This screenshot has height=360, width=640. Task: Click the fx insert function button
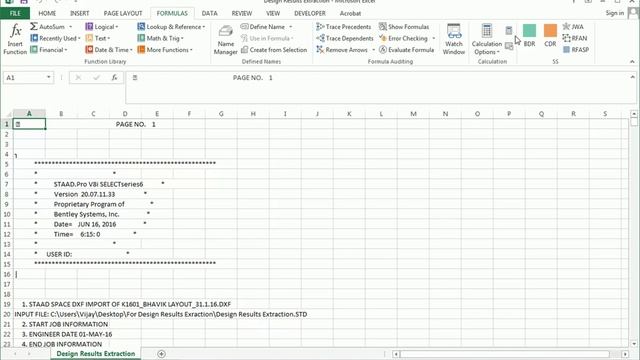(114, 78)
